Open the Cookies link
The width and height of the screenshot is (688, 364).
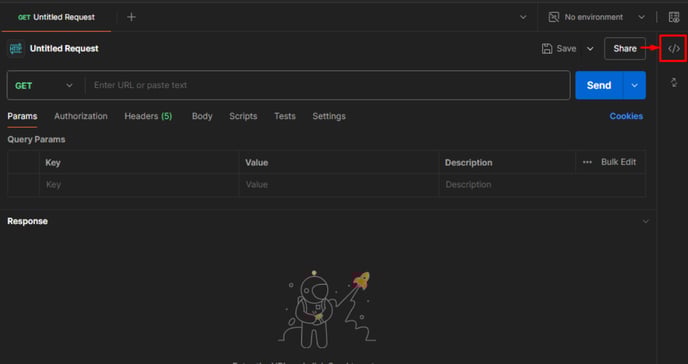pyautogui.click(x=626, y=116)
